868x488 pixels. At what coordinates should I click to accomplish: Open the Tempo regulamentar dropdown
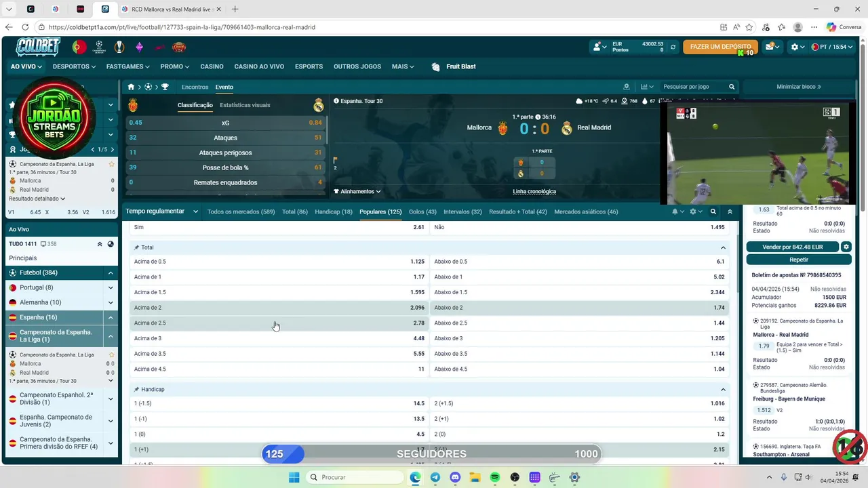click(x=161, y=211)
